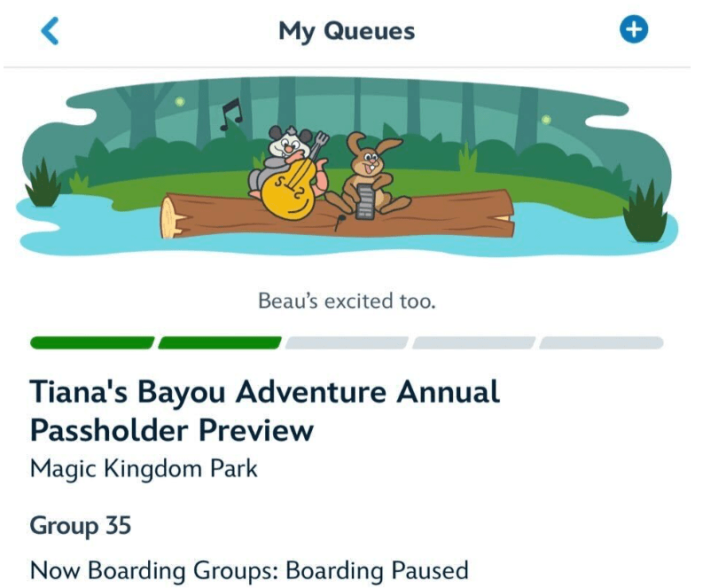
Task: Tap the second green progress segment
Action: coord(221,343)
